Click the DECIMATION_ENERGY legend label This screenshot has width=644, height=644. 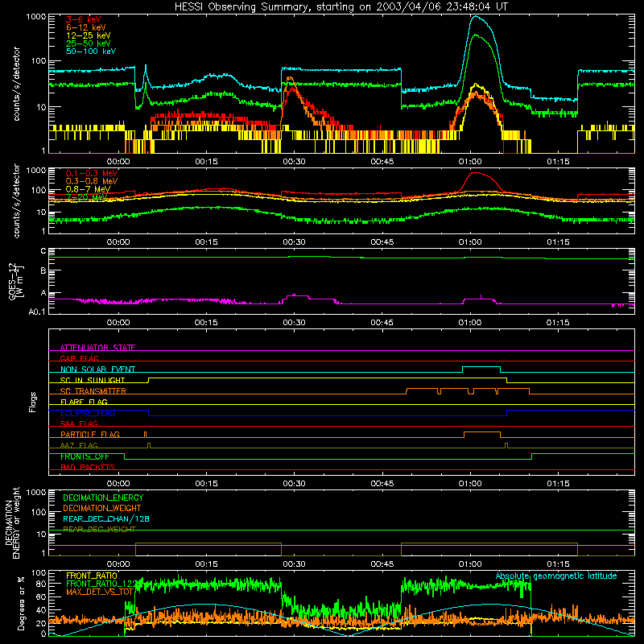point(103,497)
